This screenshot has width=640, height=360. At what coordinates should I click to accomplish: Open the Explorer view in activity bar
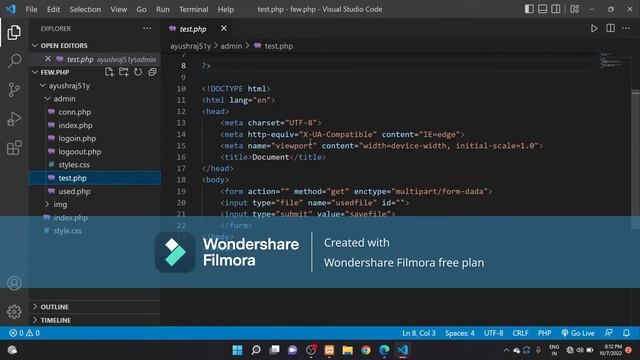(x=14, y=32)
